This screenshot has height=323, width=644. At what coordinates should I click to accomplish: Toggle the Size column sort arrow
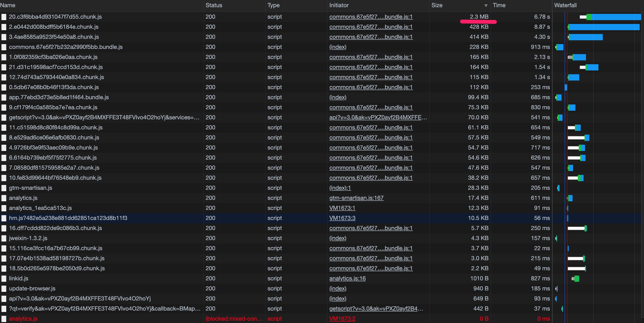(486, 6)
